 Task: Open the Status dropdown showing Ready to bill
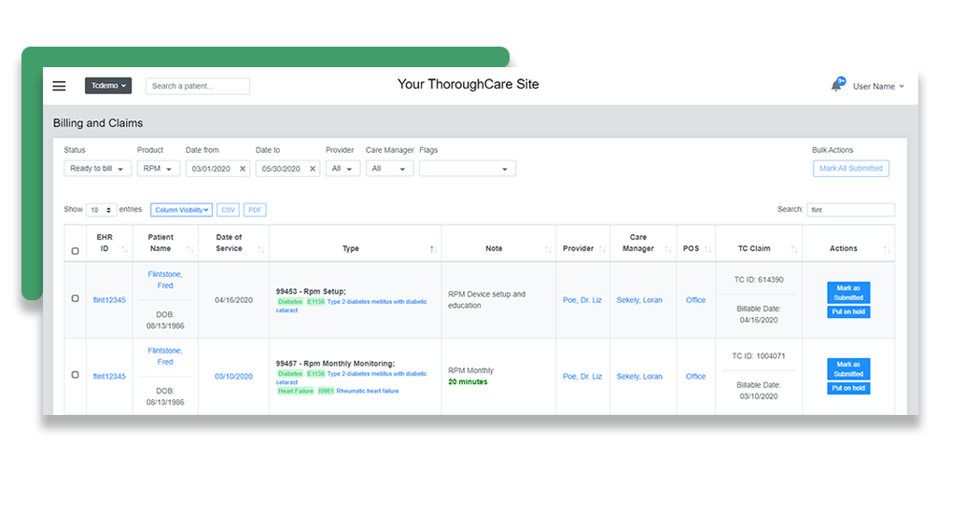97,169
